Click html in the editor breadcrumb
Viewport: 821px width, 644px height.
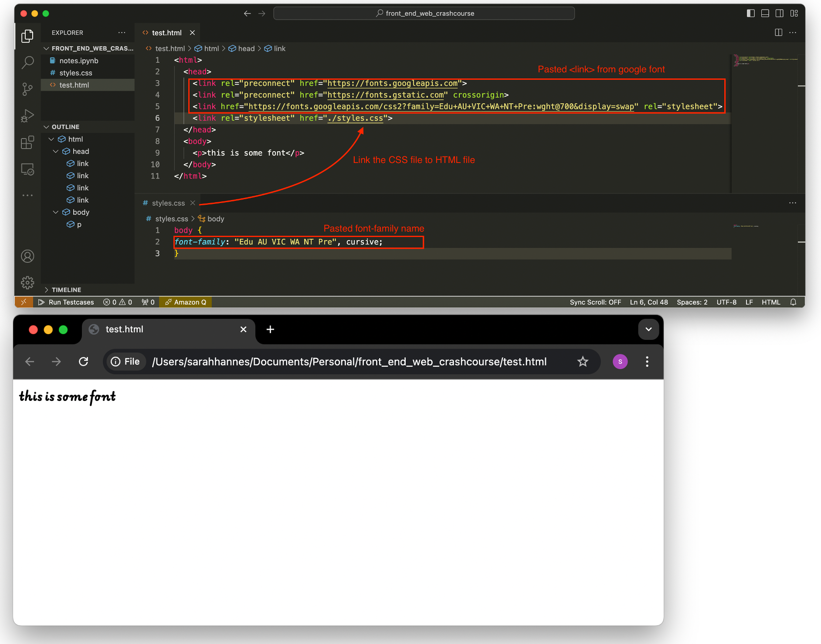tap(207, 48)
